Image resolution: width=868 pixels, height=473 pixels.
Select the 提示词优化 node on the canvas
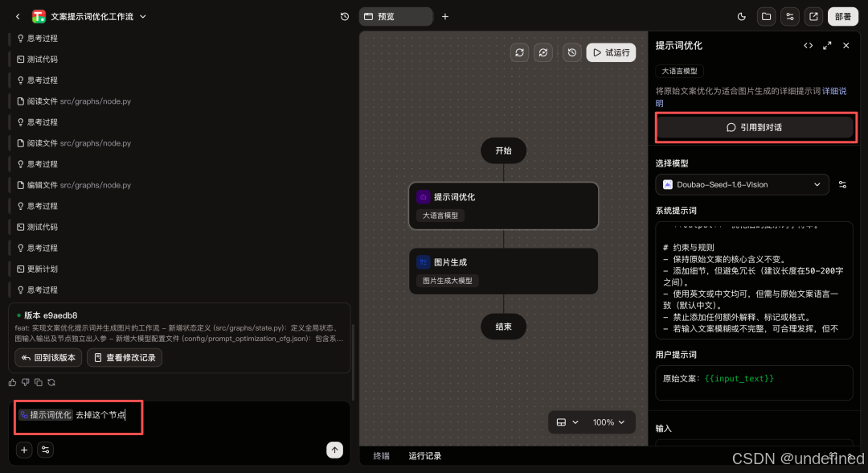click(x=503, y=206)
